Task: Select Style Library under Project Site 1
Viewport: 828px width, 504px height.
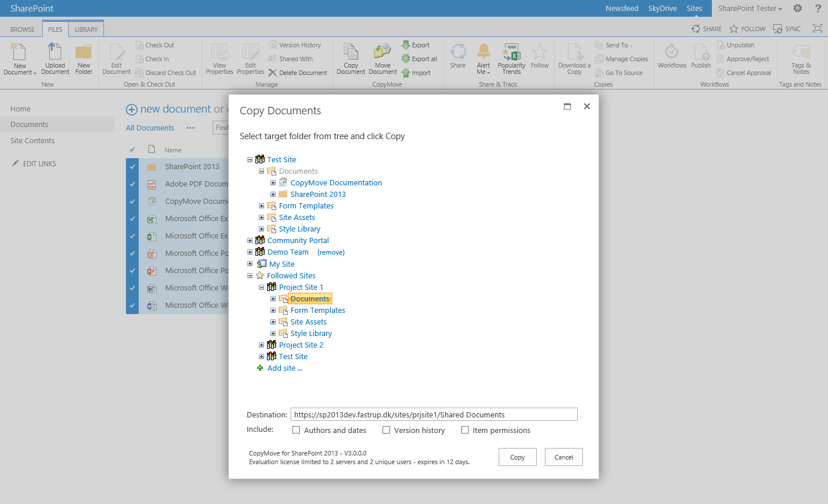Action: tap(311, 334)
